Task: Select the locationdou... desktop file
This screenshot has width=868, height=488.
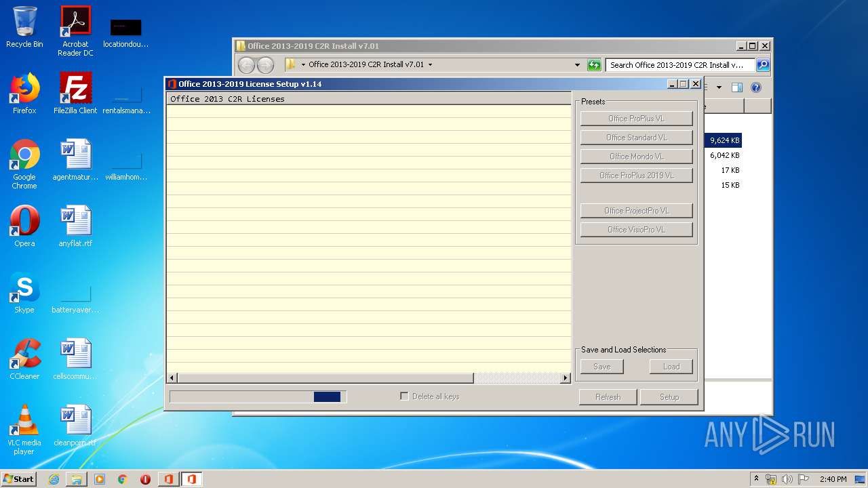Action: click(x=125, y=33)
